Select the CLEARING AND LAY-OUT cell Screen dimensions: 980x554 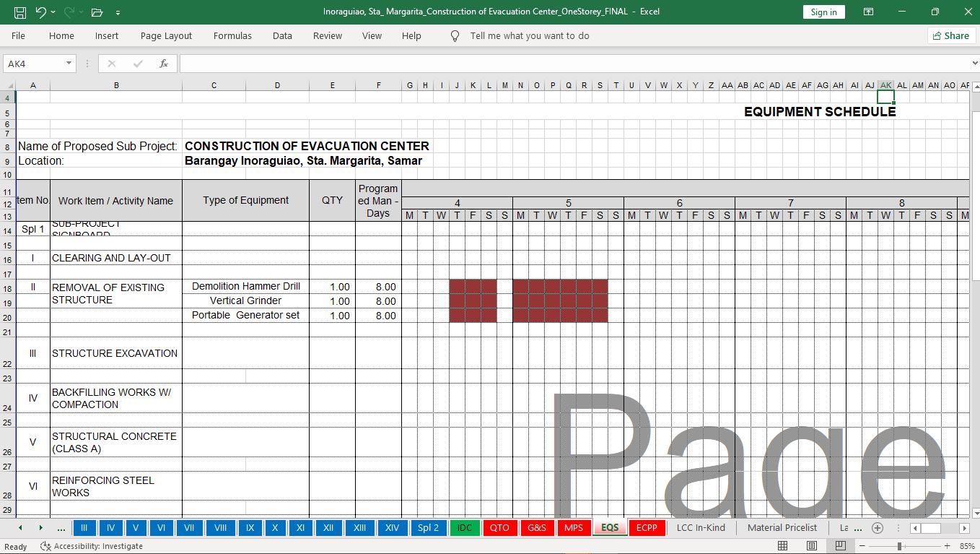click(x=116, y=258)
